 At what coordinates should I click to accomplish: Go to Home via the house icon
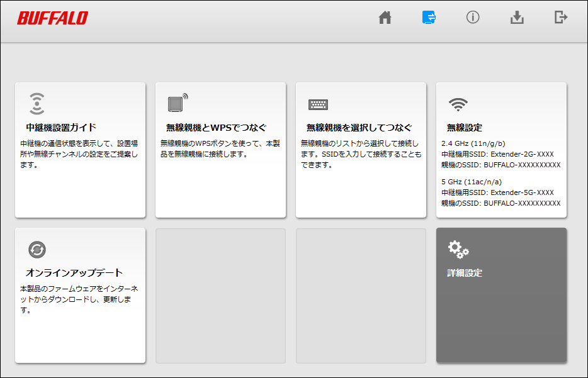(385, 18)
